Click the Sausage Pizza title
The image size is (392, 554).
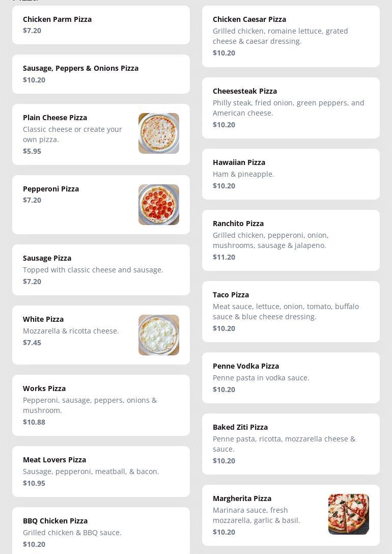tap(47, 258)
